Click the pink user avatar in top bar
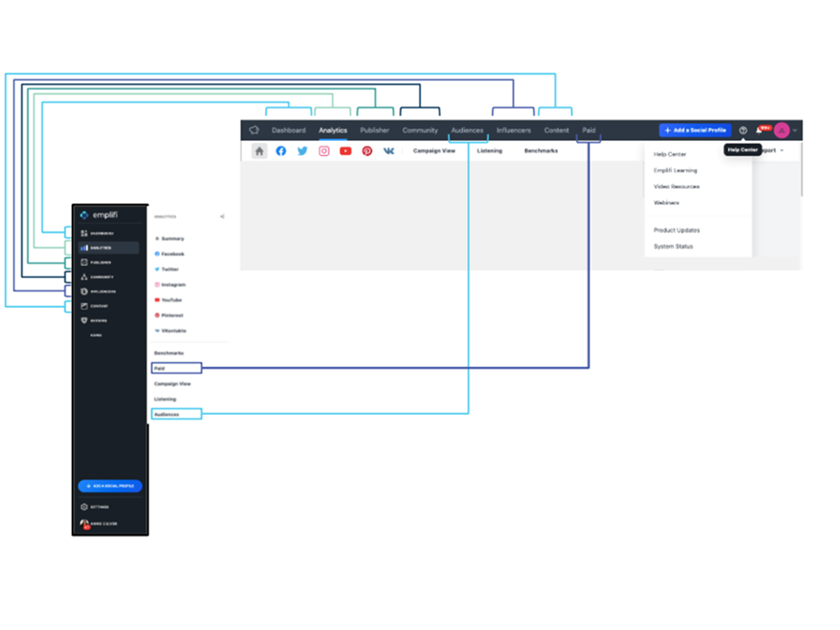840x630 pixels. (781, 130)
